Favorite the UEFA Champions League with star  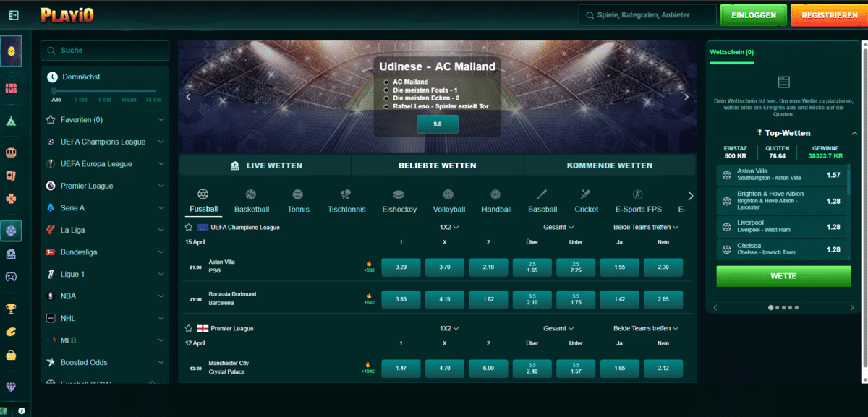189,227
